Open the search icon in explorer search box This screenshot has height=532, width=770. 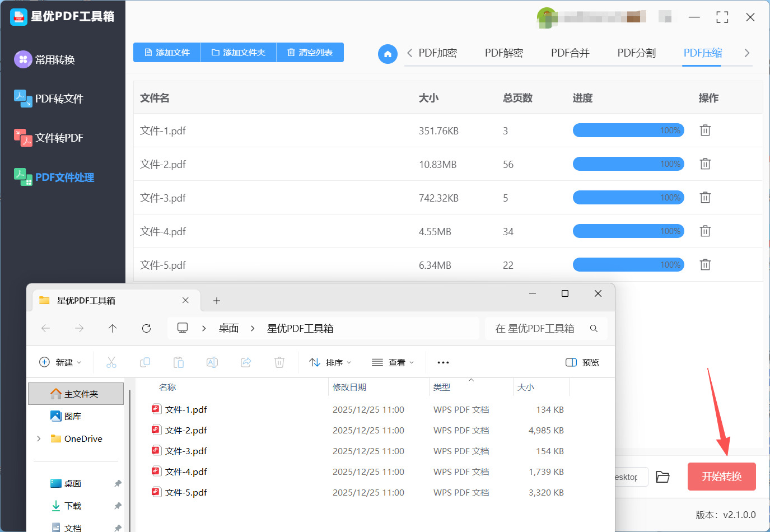tap(594, 328)
